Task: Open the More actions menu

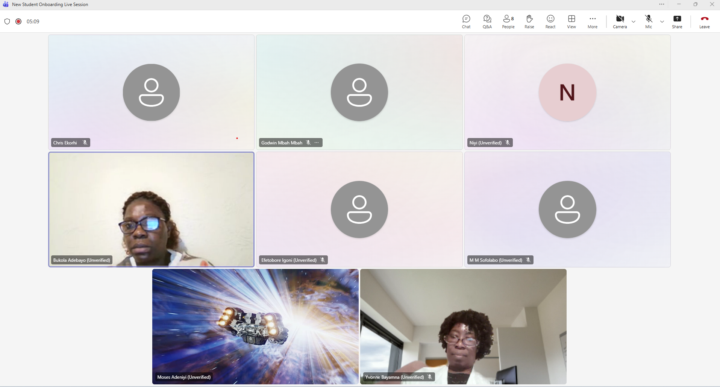Action: tap(593, 21)
